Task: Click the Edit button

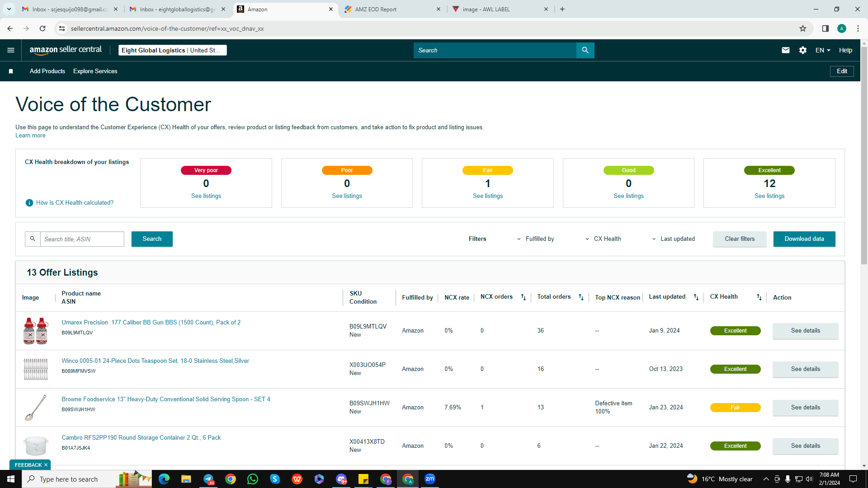Action: pos(842,71)
